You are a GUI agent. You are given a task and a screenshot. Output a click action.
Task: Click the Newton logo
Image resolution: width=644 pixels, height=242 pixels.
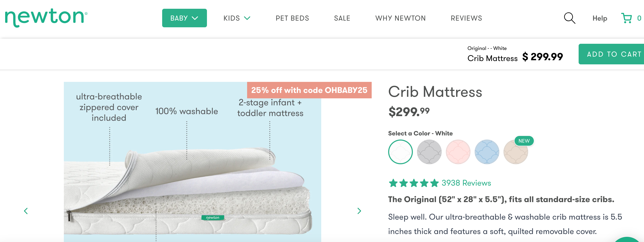pos(46,18)
